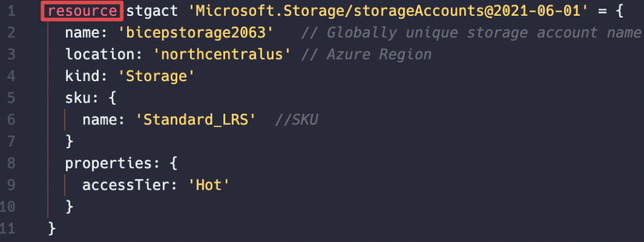
Task: Click the stgact symbolic name
Action: click(152, 11)
